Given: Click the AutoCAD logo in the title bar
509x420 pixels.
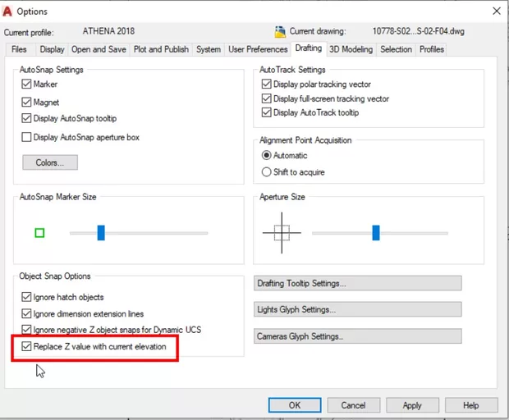Looking at the screenshot, I should (x=8, y=11).
